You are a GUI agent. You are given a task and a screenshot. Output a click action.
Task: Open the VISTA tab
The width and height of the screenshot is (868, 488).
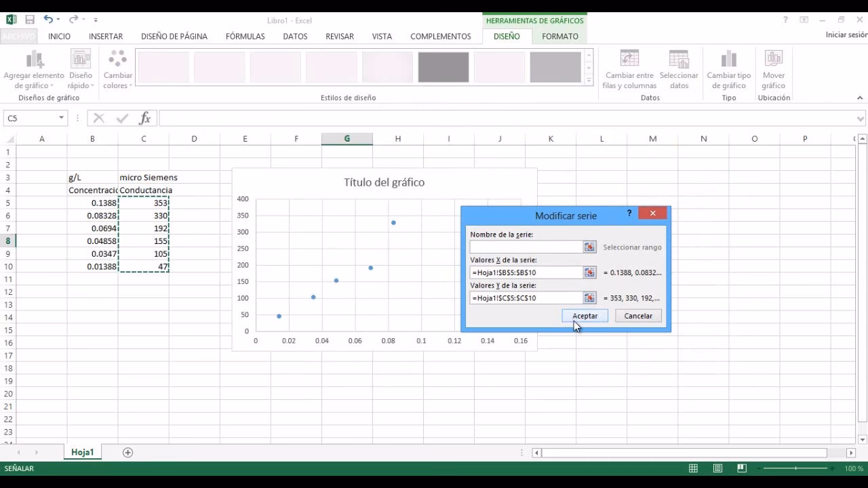click(382, 37)
